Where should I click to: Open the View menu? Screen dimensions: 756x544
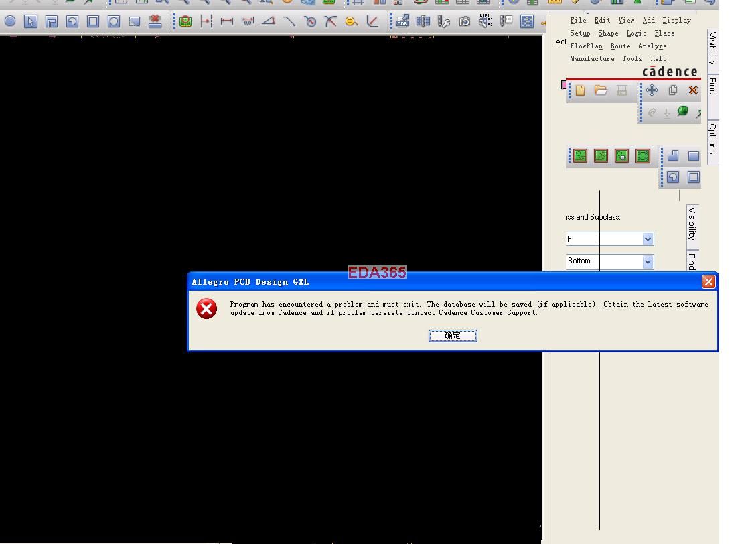[x=626, y=20]
